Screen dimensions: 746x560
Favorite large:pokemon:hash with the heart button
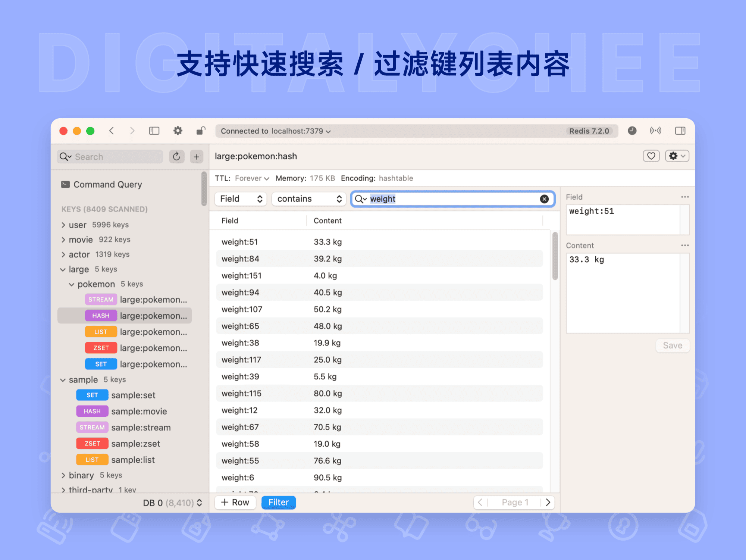click(651, 156)
